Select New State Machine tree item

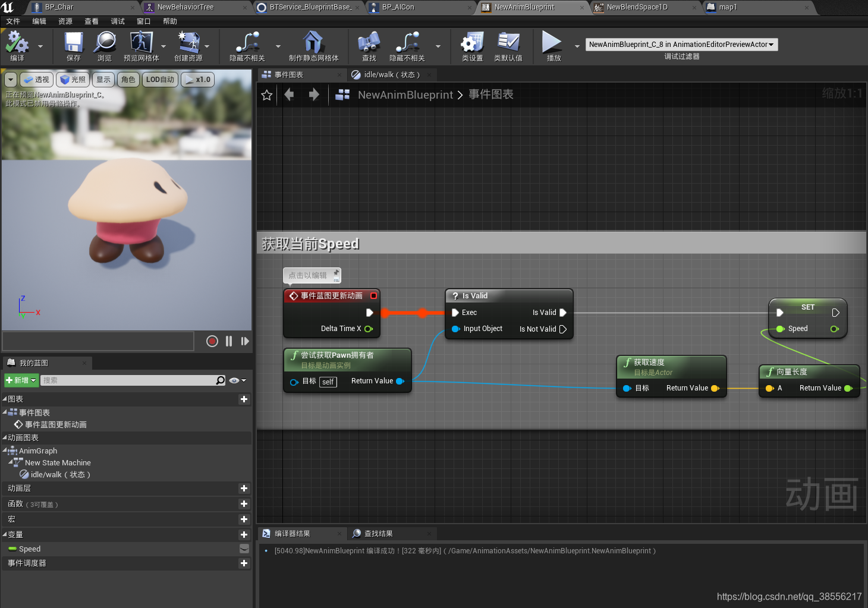click(x=58, y=462)
